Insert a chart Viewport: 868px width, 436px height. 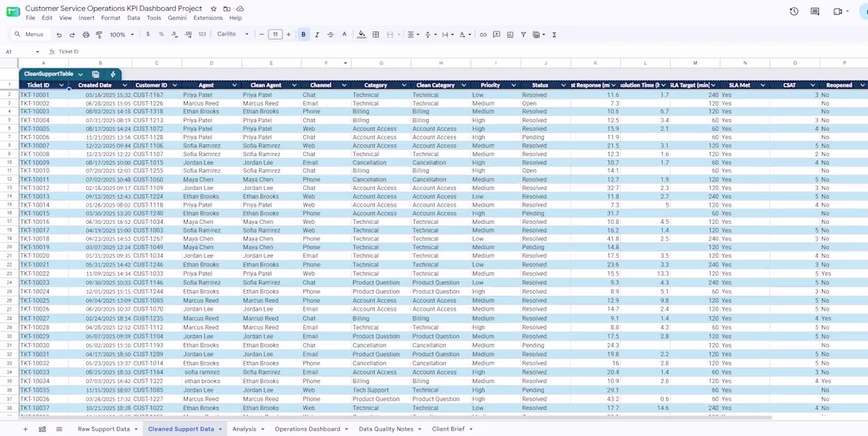pos(510,35)
